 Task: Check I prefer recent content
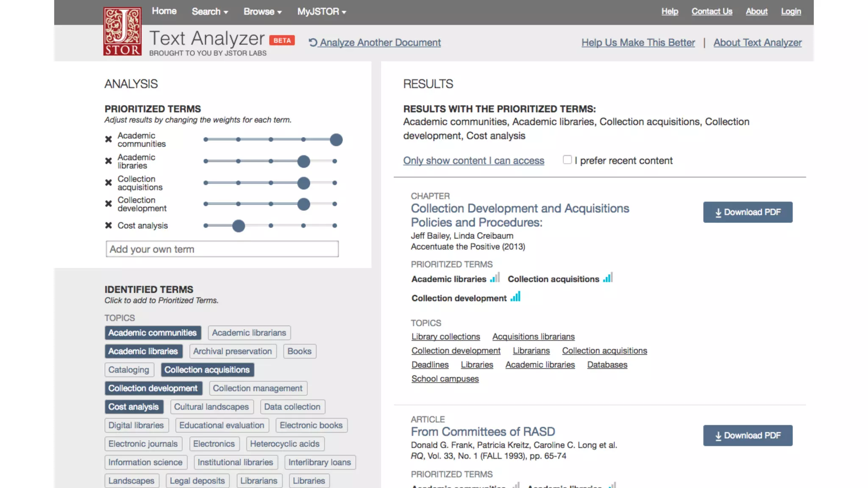567,160
